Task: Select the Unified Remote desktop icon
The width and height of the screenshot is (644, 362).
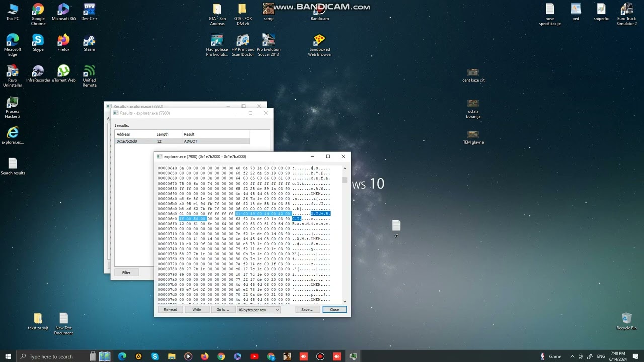Action: [89, 76]
